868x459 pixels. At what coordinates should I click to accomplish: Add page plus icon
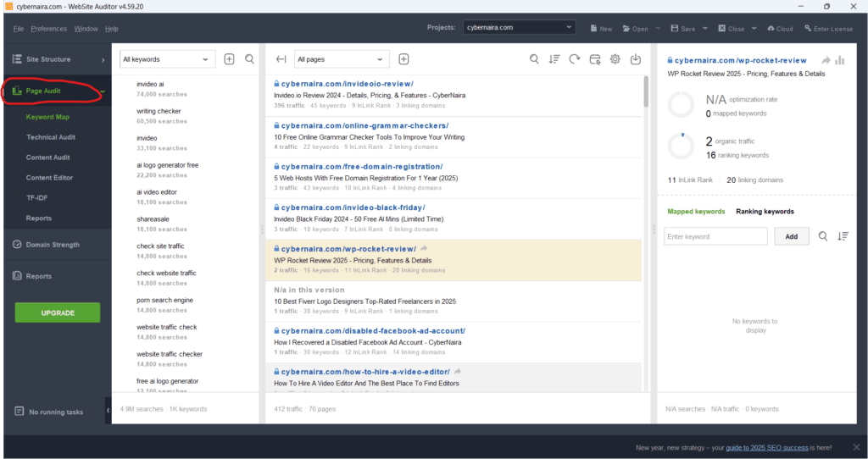click(403, 59)
